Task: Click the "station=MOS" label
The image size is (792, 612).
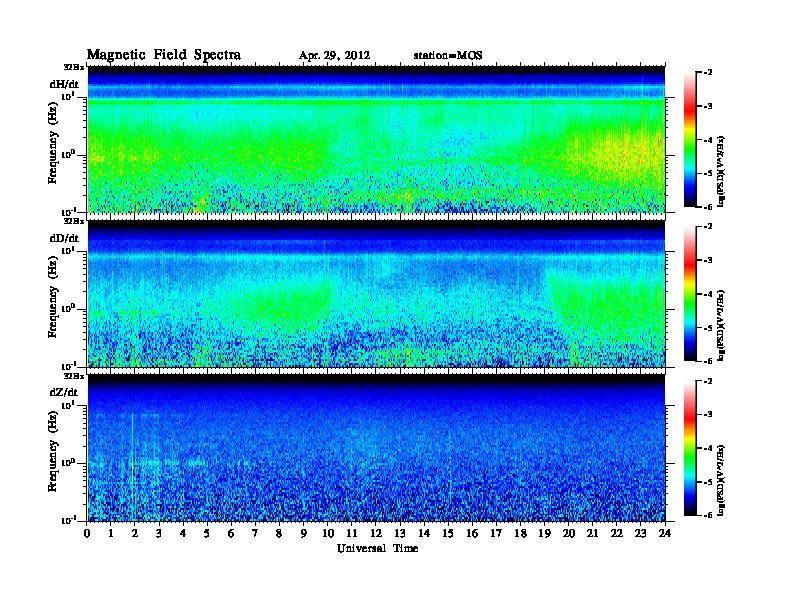Action: coord(448,56)
